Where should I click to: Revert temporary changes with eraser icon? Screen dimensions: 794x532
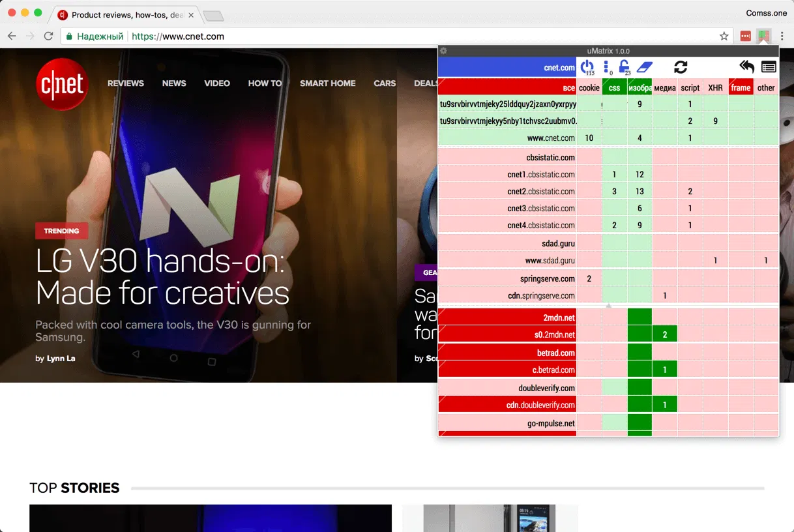[x=643, y=67]
